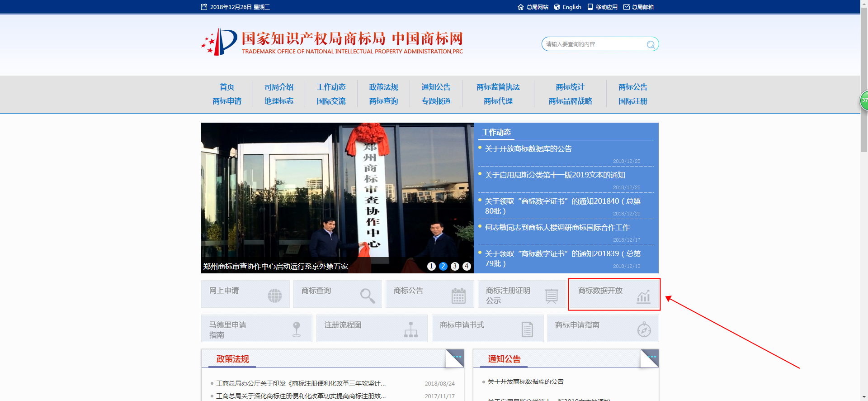Click the magnifier icon on the 商标查询 tile
This screenshot has height=401, width=868.
pos(368,296)
